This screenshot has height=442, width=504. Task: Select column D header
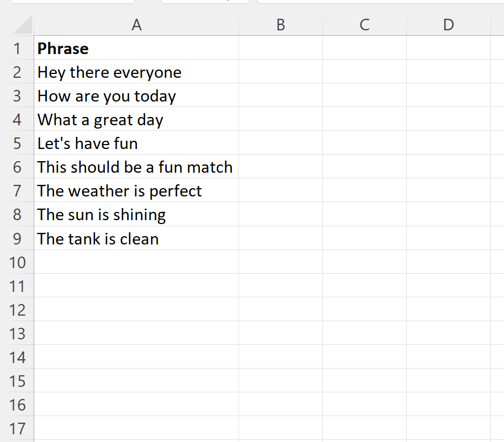pos(448,24)
